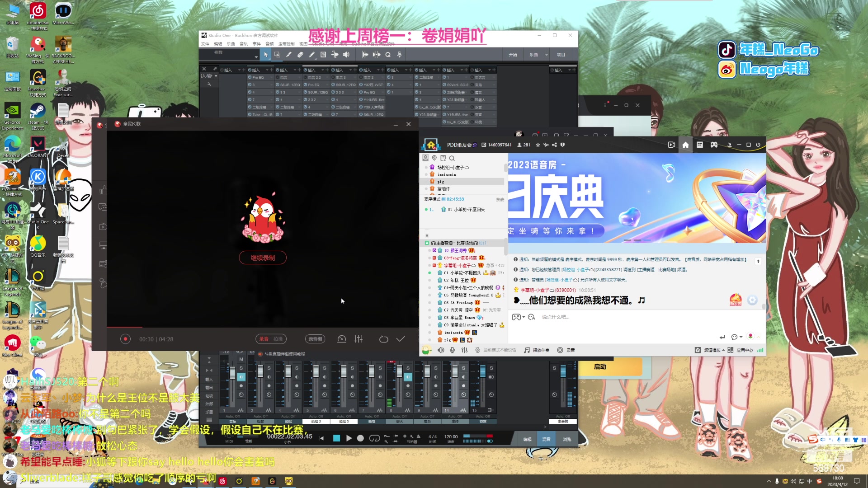The height and width of the screenshot is (488, 868).
Task: Open the Auto: Off dropdown under channel 1
Action: (232, 416)
